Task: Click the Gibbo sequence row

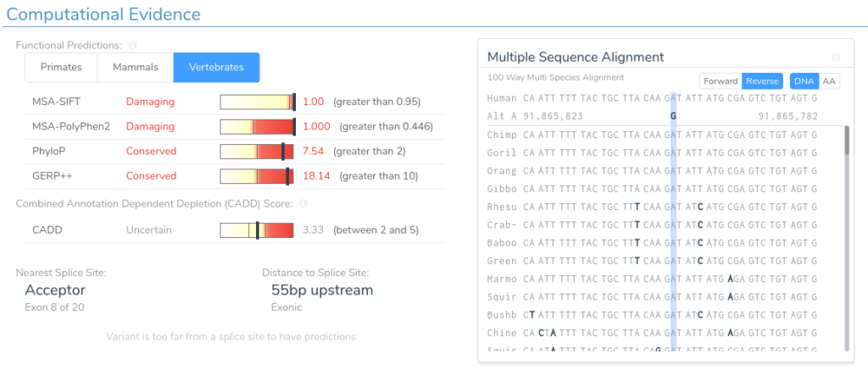Action: [652, 189]
